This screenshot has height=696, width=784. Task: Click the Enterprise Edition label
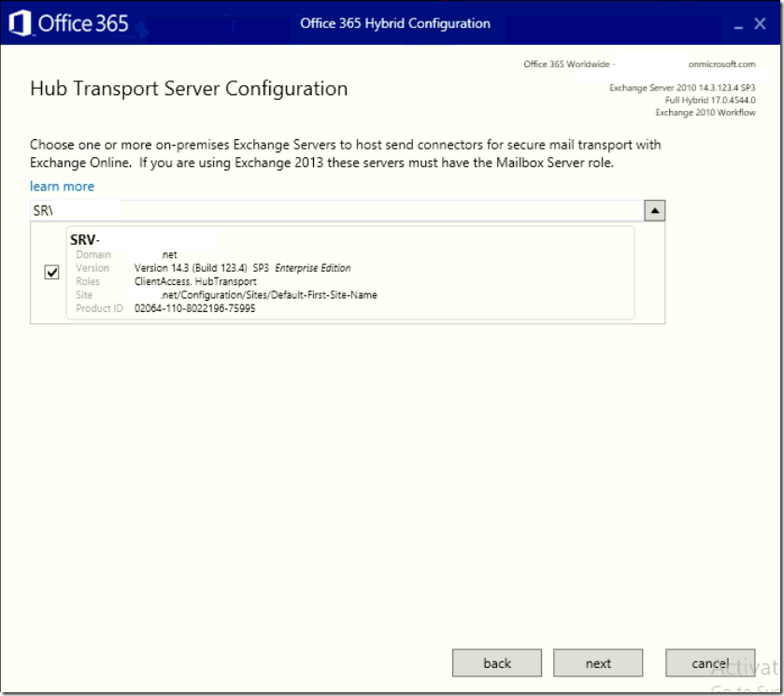click(313, 268)
